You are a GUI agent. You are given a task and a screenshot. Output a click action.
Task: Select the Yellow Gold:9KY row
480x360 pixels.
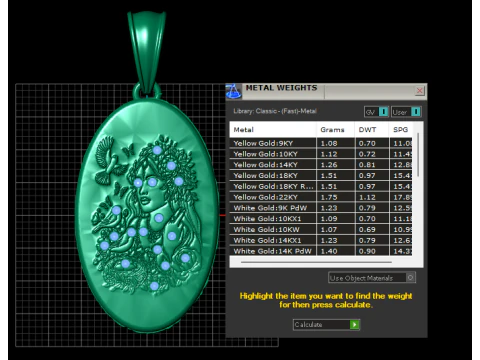click(x=321, y=143)
